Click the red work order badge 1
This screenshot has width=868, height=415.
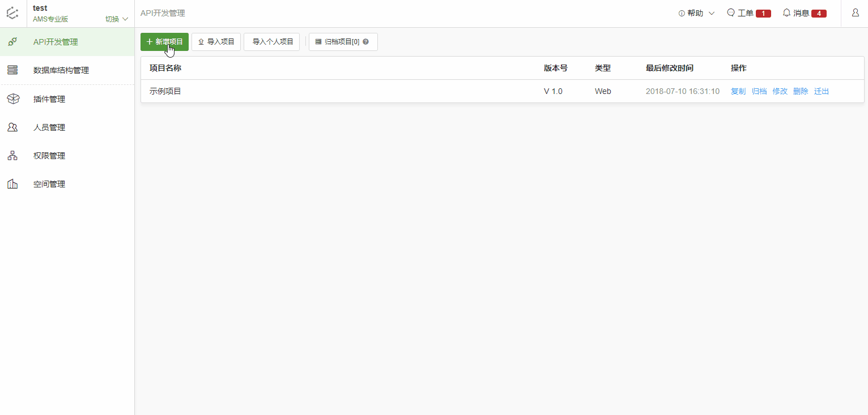point(763,13)
